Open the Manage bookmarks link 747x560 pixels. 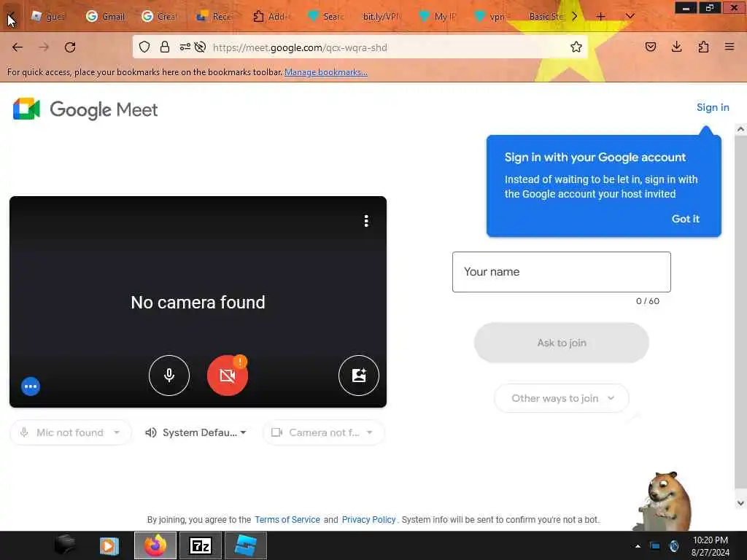(x=326, y=72)
